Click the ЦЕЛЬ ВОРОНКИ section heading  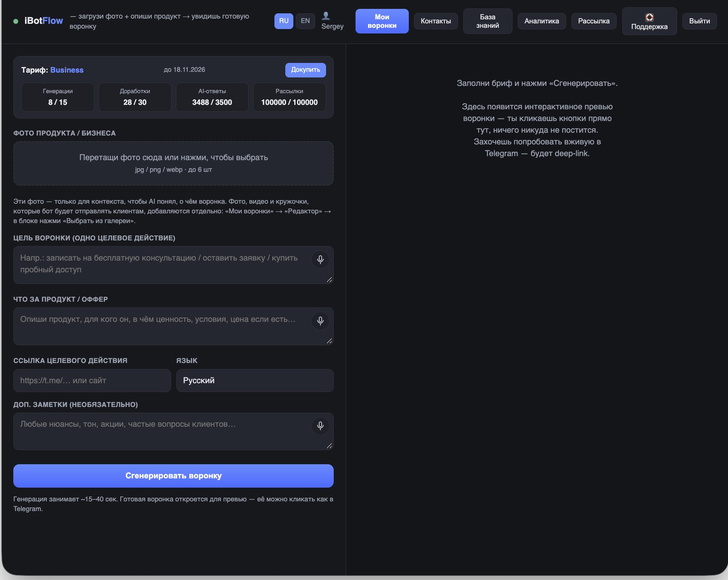(x=94, y=238)
